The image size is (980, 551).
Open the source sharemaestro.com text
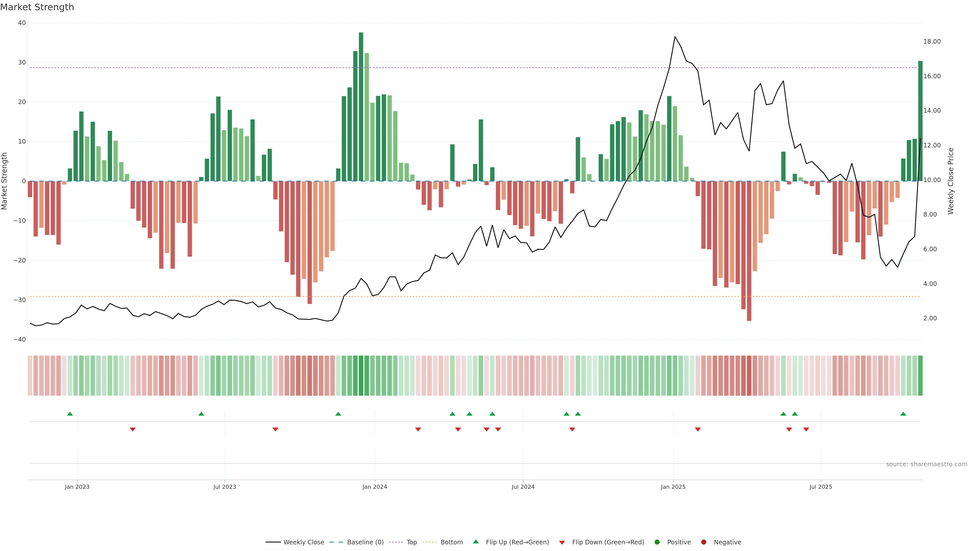click(x=926, y=464)
